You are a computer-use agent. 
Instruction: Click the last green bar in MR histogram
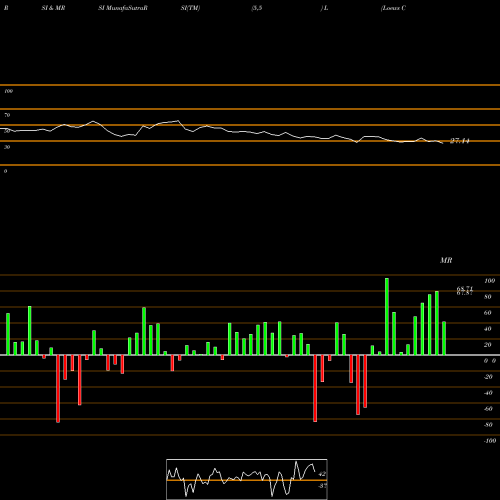pyautogui.click(x=444, y=338)
